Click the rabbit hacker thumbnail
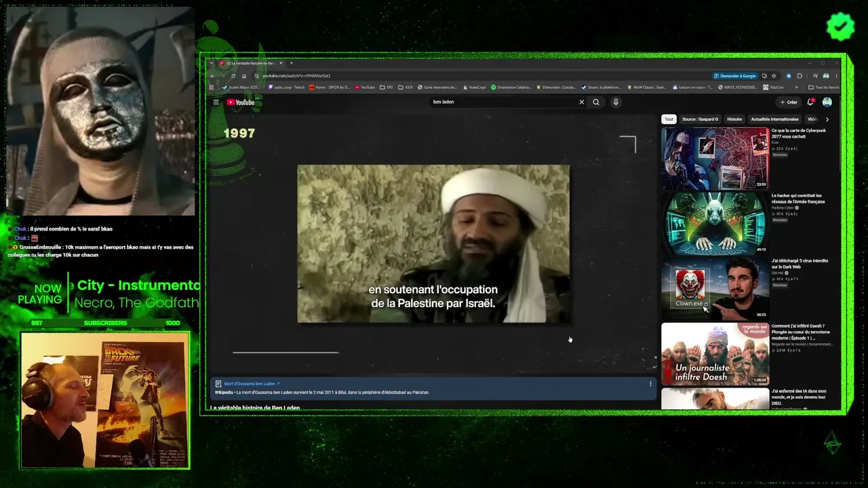 pos(715,223)
